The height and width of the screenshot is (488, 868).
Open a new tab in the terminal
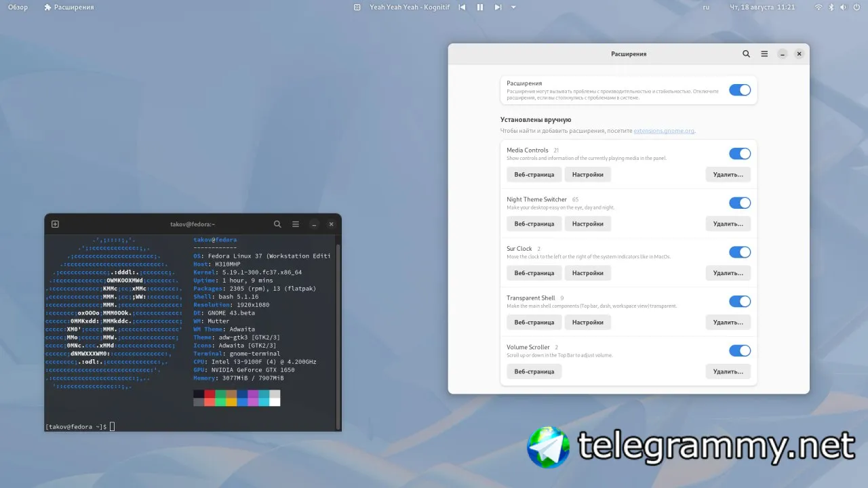pos(56,224)
